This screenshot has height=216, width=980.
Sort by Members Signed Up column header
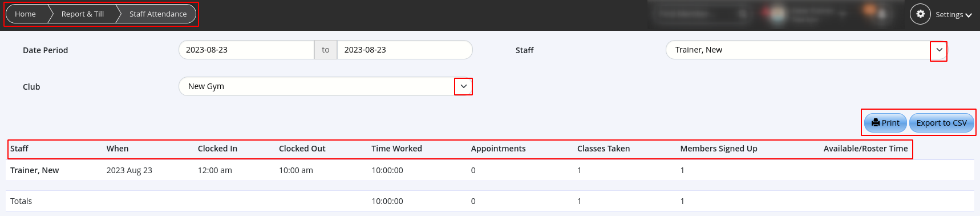719,149
